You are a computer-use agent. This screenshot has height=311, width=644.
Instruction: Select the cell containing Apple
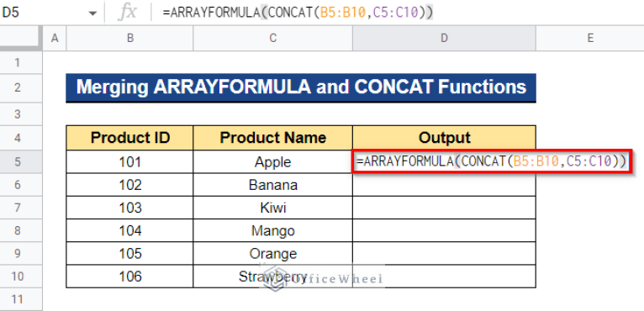coord(272,162)
